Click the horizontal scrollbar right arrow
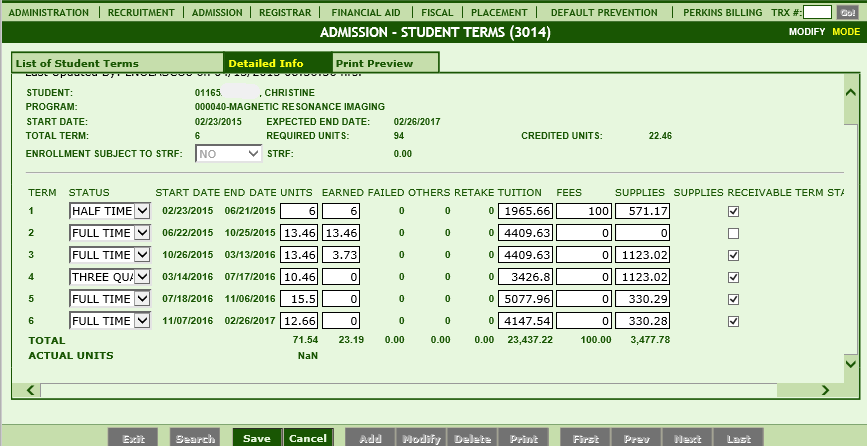Viewport: 867px width, 446px height. (826, 390)
